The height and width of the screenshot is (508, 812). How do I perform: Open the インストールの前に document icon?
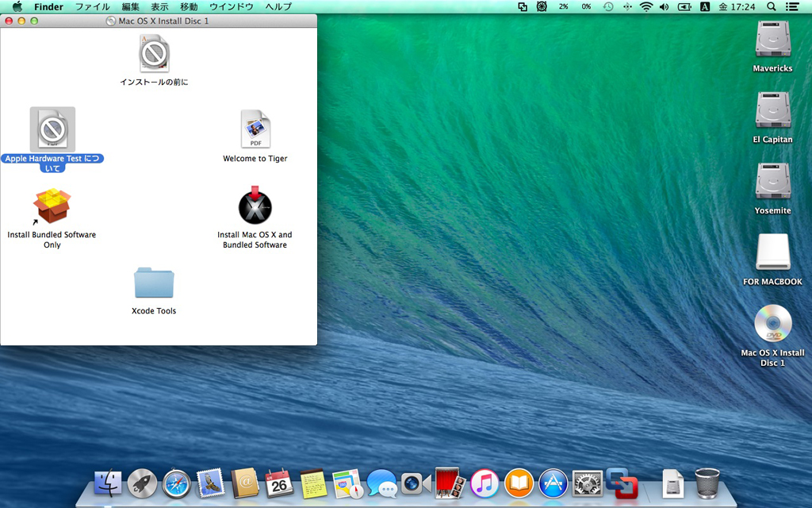point(155,53)
